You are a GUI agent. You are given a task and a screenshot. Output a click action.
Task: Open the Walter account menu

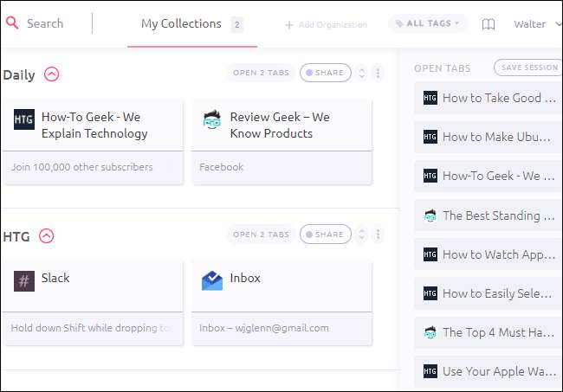[x=537, y=24]
